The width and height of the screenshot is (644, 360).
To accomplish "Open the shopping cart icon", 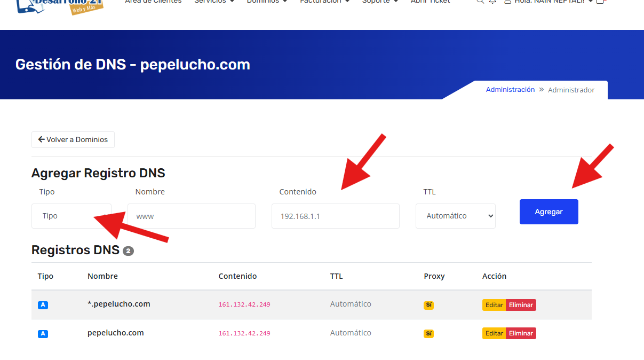I will pos(600,2).
